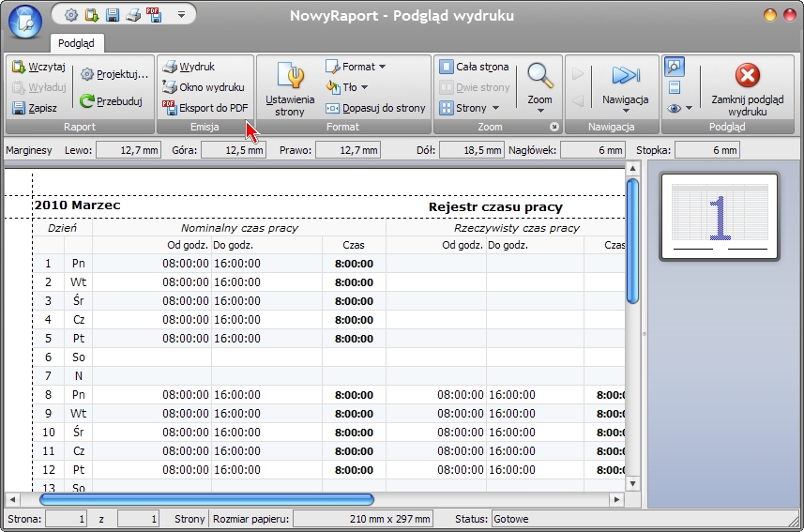
Task: Click the Wczytaj load report icon
Action: click(19, 67)
